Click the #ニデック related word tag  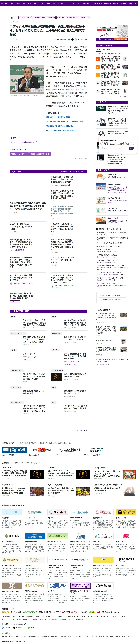click(15, 142)
